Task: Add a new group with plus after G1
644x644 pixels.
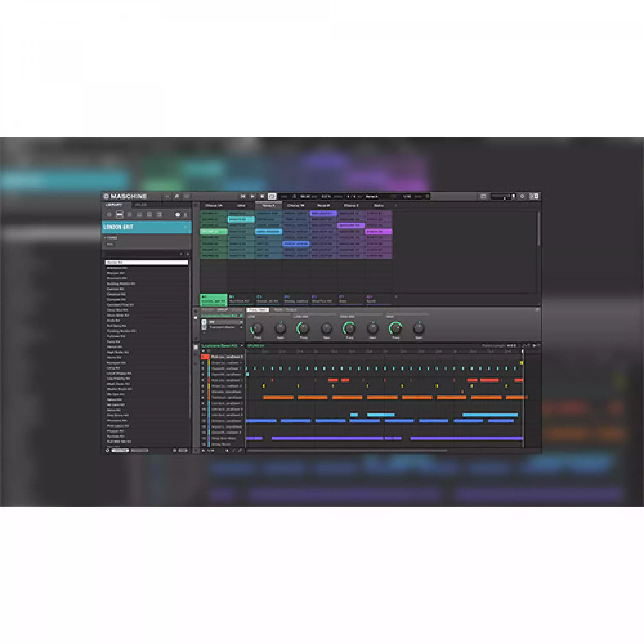Action: (396, 296)
